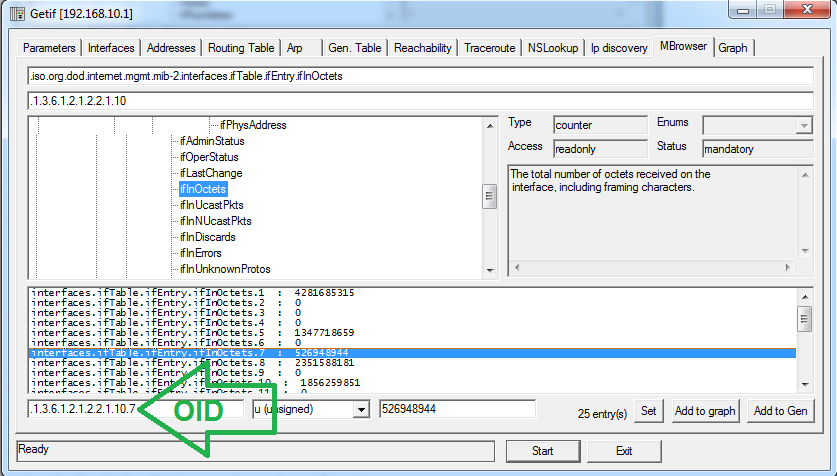Click the OID field .1.3.6.1.2.1.2.2.1.10.7

pyautogui.click(x=136, y=409)
